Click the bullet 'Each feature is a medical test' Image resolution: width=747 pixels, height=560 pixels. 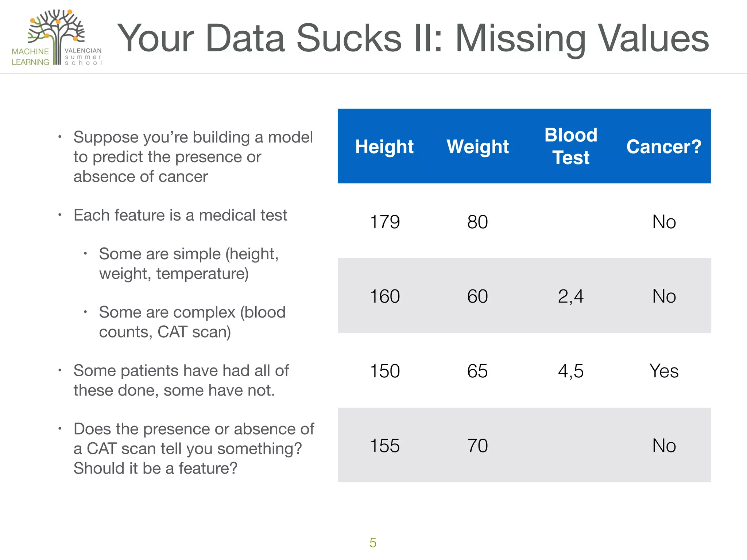(x=180, y=215)
